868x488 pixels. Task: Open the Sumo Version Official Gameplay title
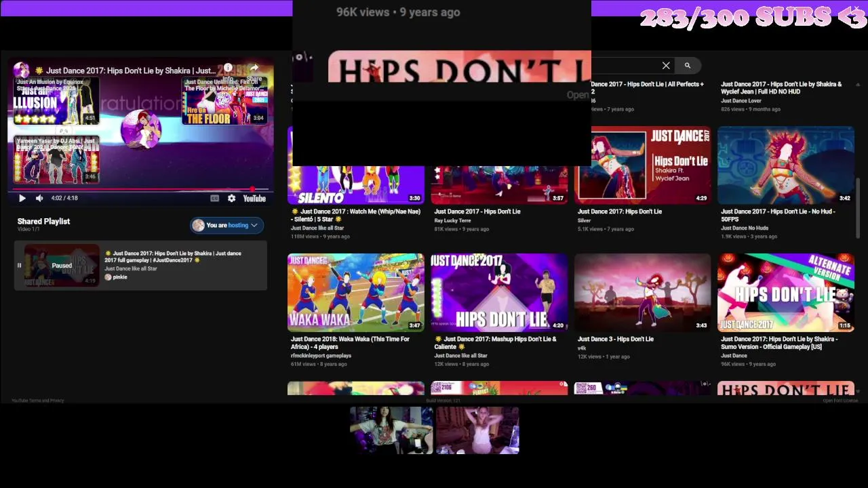(x=779, y=343)
